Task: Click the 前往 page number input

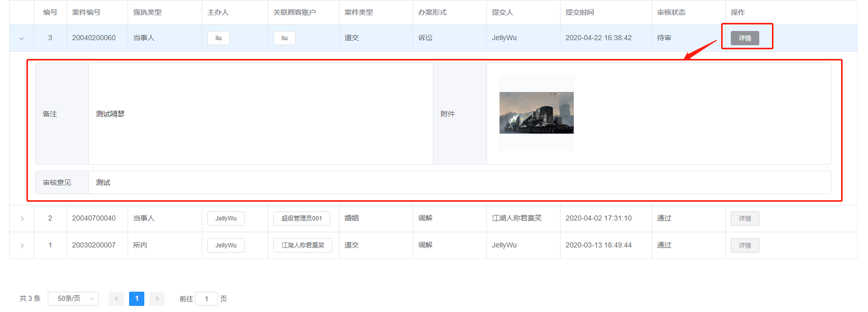Action: 206,299
